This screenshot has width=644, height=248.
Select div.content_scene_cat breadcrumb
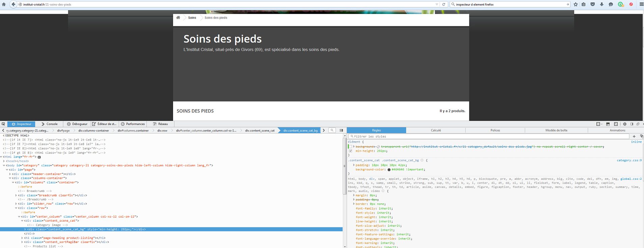click(260, 130)
